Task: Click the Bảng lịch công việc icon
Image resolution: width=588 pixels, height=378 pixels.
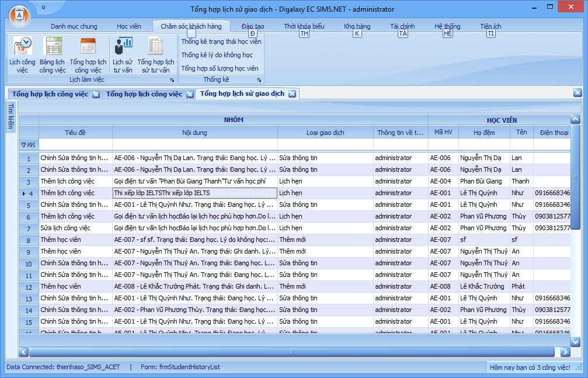Action: [53, 55]
